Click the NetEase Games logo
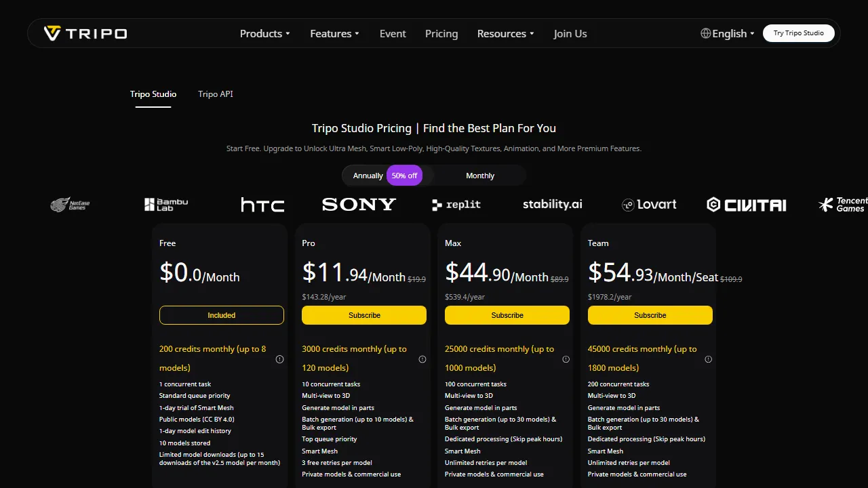 (71, 204)
